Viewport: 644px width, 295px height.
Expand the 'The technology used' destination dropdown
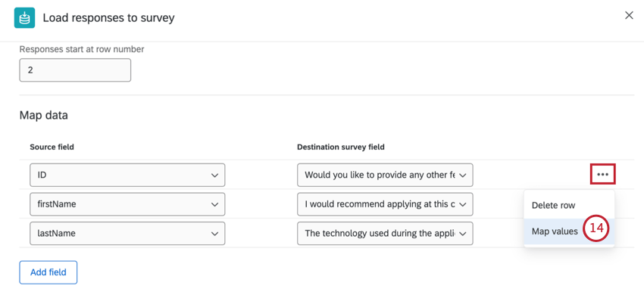point(385,234)
